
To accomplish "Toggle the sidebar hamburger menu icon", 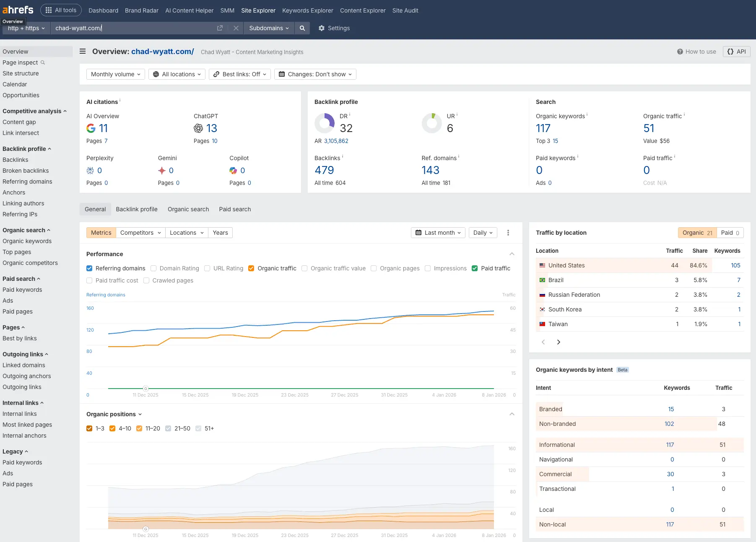I will [83, 52].
